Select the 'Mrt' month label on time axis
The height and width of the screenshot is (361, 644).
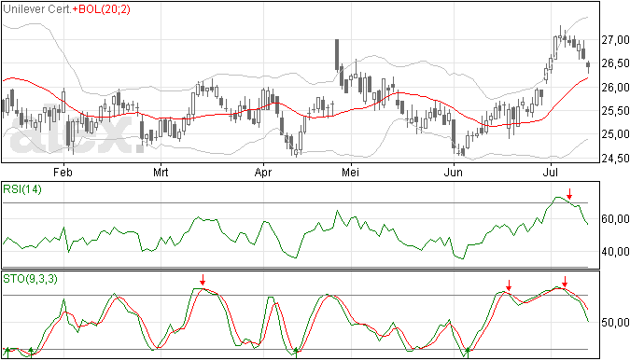tap(161, 172)
